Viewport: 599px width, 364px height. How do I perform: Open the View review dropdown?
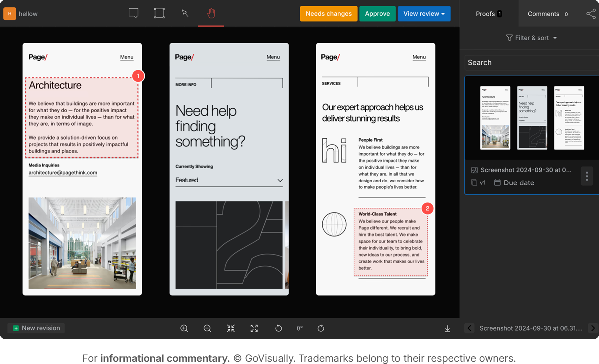click(x=424, y=13)
